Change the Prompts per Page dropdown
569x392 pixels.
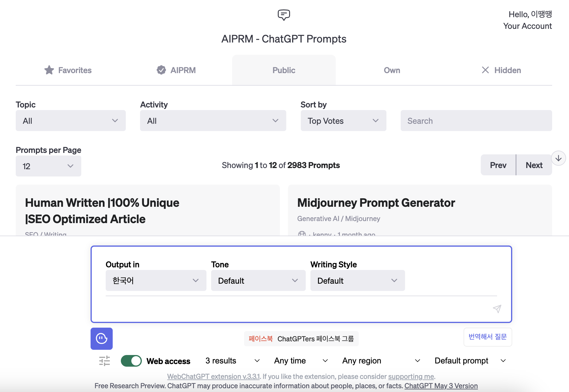pos(48,166)
